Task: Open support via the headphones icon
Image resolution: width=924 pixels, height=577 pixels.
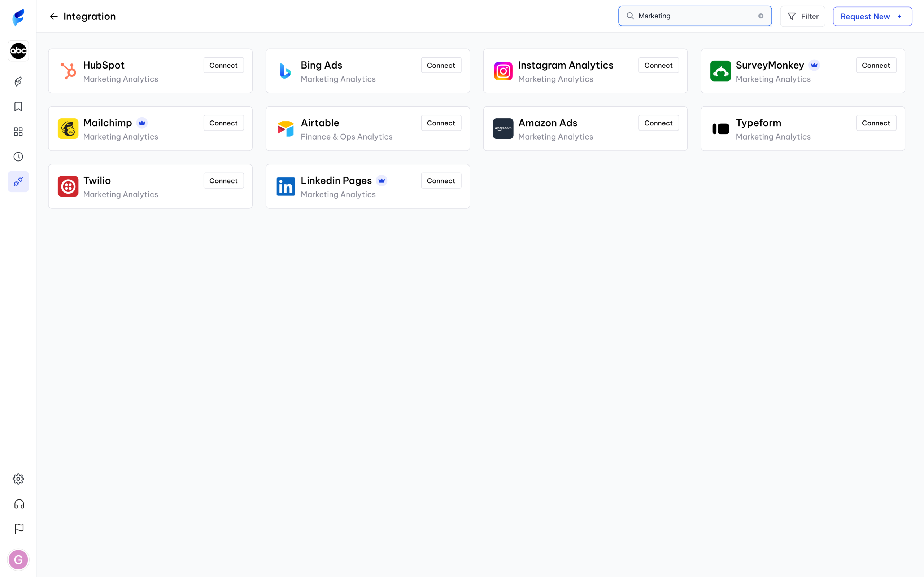Action: pos(18,504)
